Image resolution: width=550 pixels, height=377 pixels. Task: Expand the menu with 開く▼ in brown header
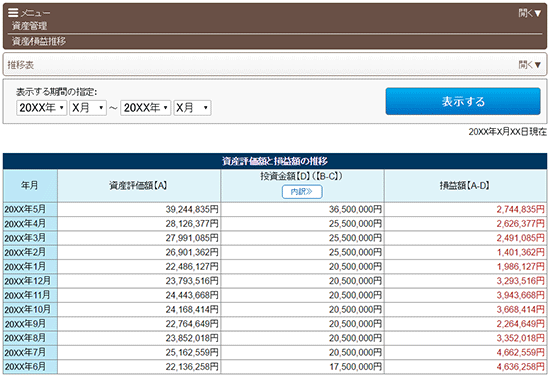coord(530,13)
